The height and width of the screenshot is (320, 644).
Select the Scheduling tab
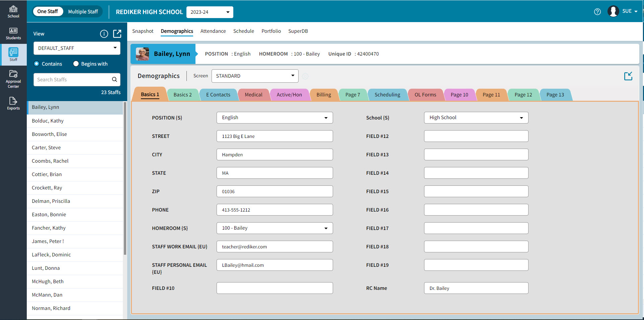pyautogui.click(x=387, y=95)
